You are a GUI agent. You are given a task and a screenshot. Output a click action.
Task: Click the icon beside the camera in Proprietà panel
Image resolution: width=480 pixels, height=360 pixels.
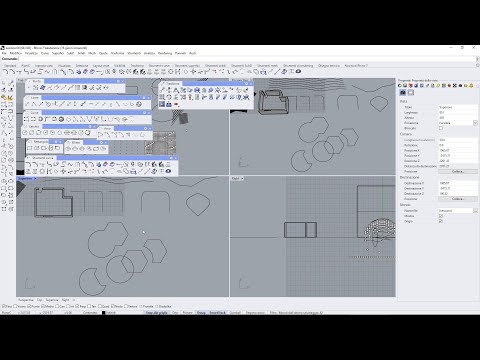tap(411, 93)
